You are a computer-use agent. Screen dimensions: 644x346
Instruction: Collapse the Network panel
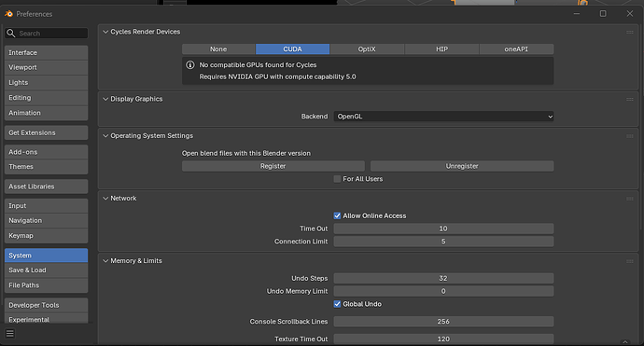(x=105, y=199)
